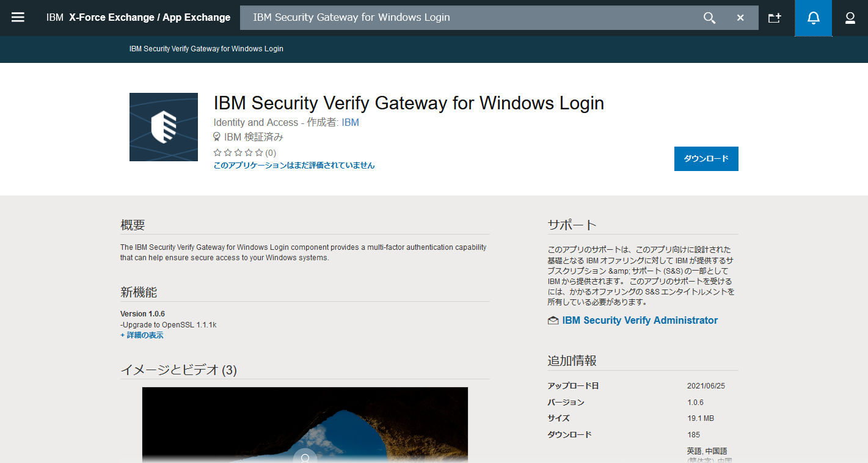Click the アップロード日 label
The height and width of the screenshot is (463, 868).
coord(574,386)
